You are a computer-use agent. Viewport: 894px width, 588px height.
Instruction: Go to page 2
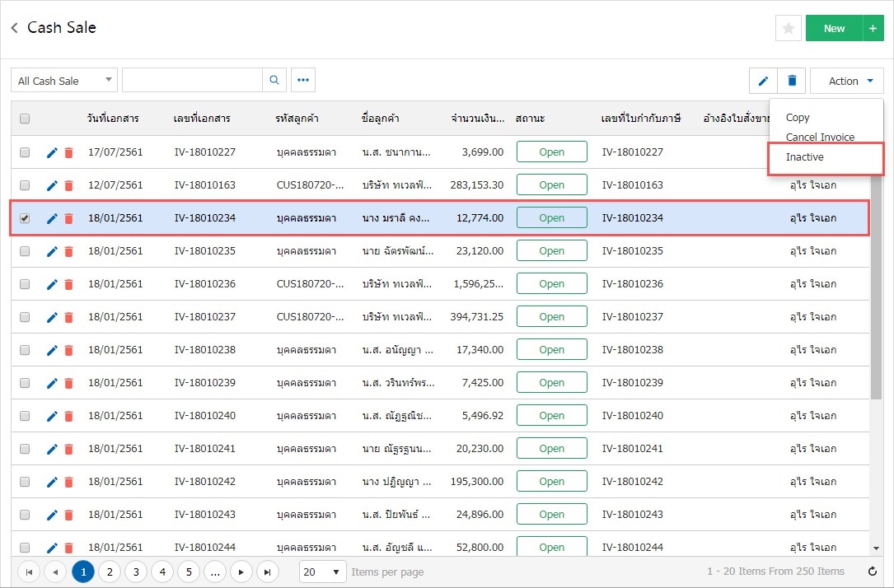click(110, 572)
